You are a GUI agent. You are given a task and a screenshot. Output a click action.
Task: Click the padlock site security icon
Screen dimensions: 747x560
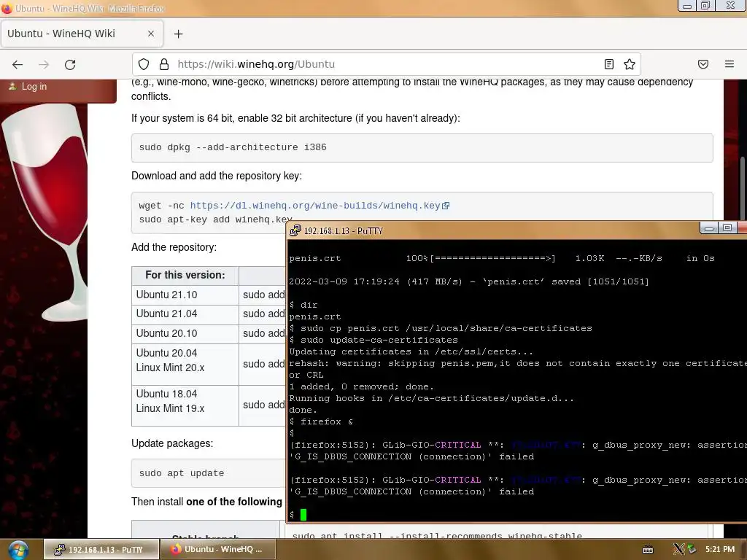point(164,64)
